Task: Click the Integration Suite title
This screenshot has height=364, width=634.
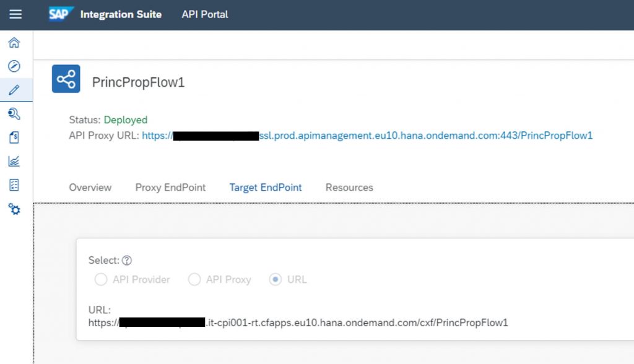Action: tap(121, 15)
